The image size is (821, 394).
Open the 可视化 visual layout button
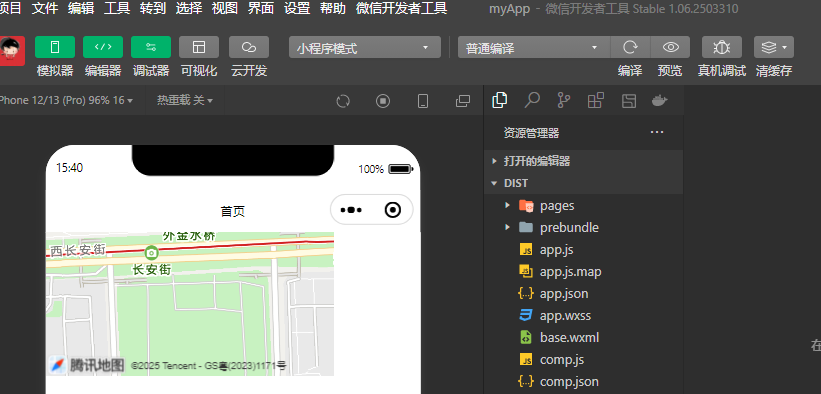tap(199, 47)
